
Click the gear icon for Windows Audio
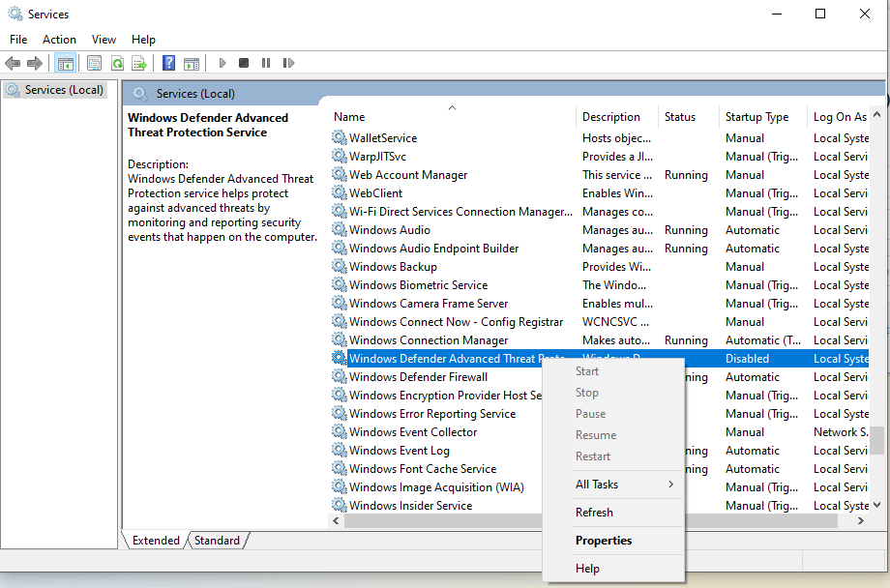pyautogui.click(x=339, y=229)
